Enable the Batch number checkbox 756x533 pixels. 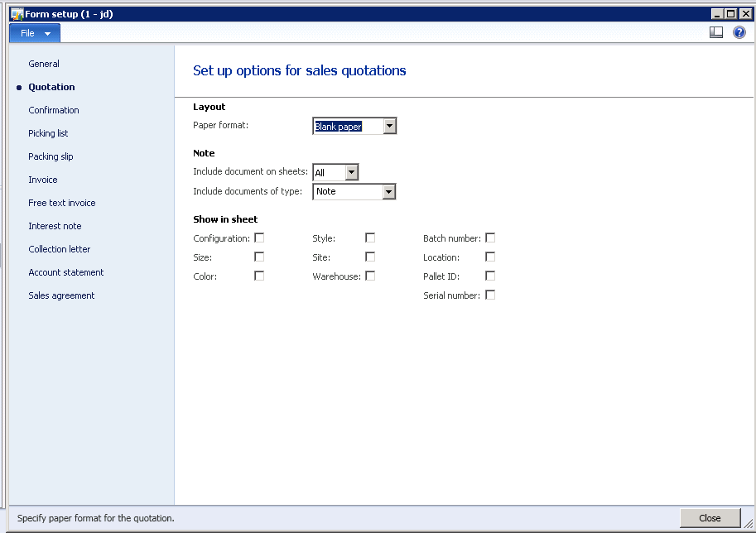point(490,237)
